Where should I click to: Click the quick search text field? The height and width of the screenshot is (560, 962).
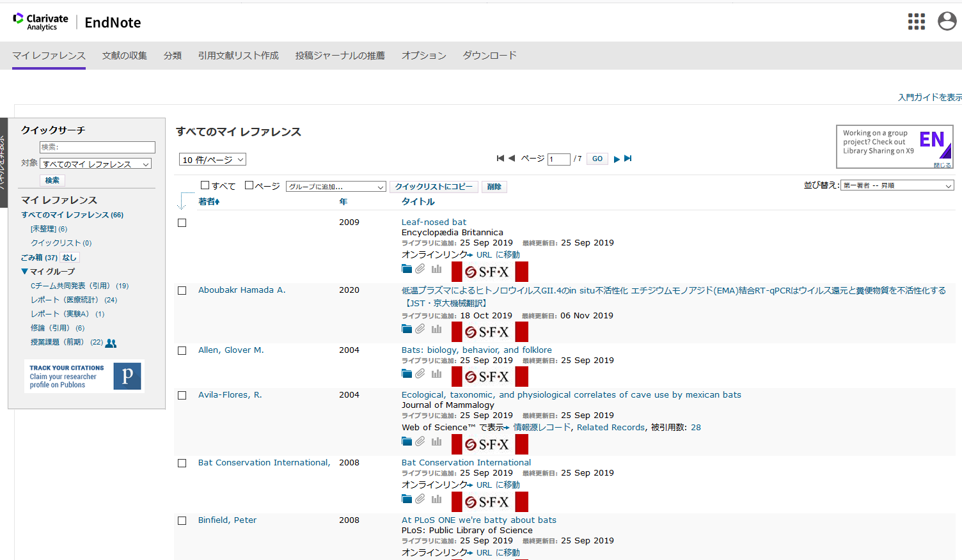pyautogui.click(x=97, y=147)
